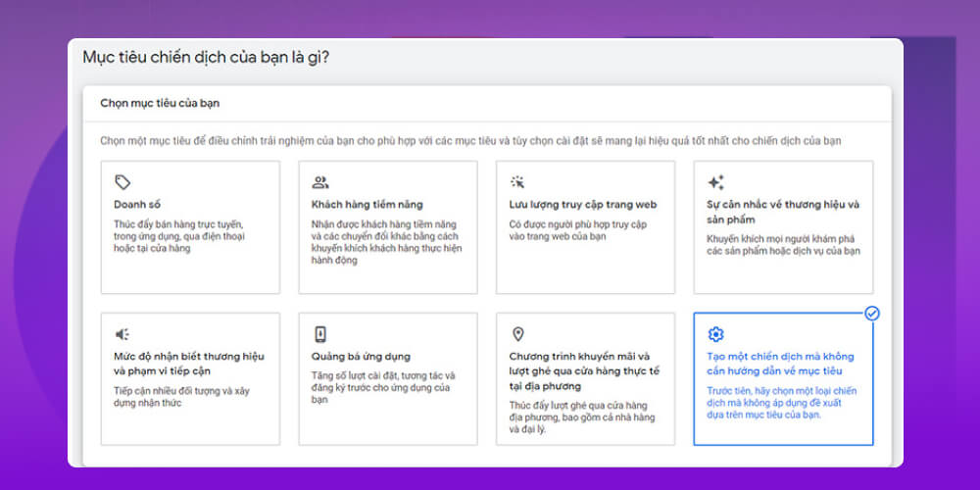Click the megaphone icon for brand awareness
980x490 pixels.
(122, 334)
